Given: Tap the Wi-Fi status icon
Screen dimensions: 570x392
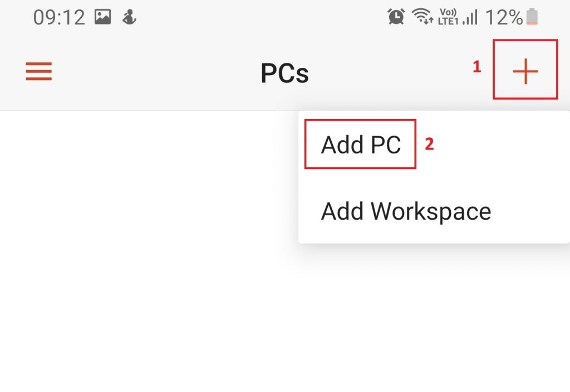Looking at the screenshot, I should click(x=422, y=17).
